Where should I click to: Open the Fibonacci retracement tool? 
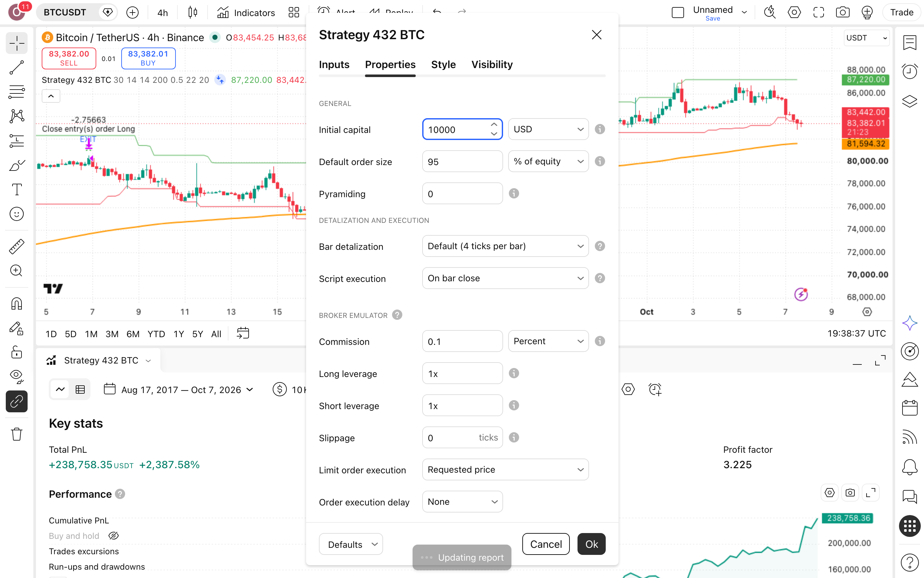(16, 92)
